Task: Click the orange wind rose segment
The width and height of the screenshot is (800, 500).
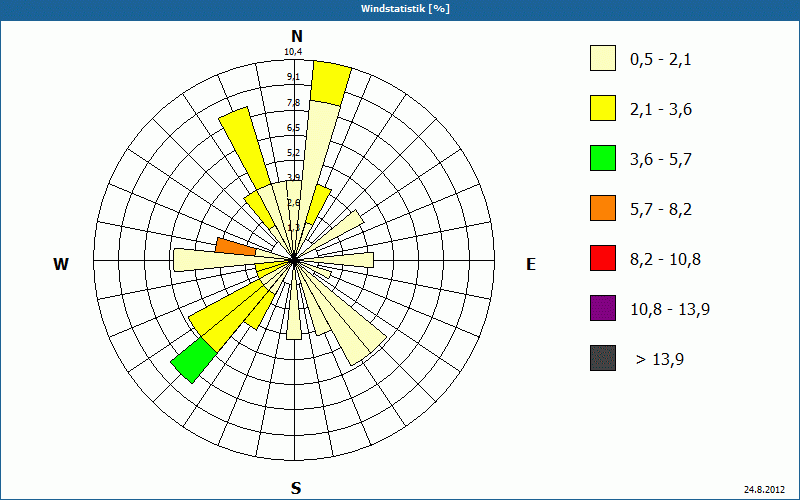Action: click(236, 247)
